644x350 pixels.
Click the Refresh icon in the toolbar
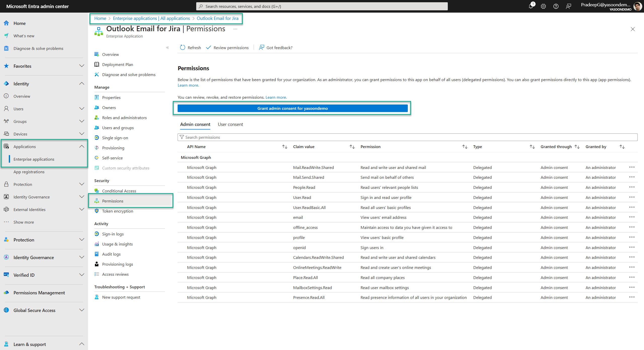[183, 48]
